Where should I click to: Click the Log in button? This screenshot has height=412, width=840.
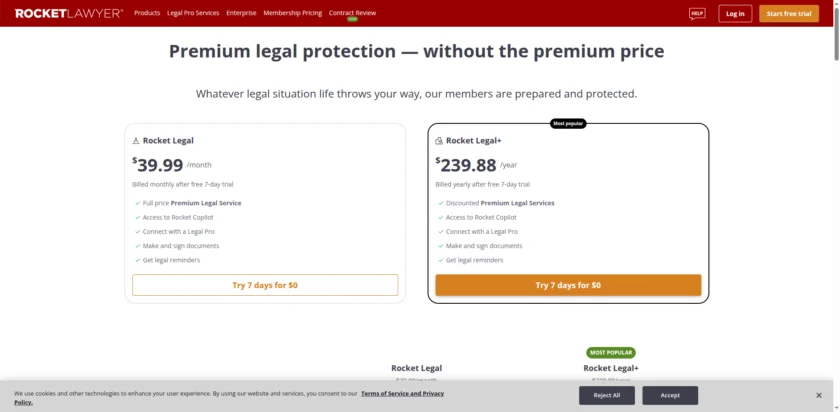(735, 14)
